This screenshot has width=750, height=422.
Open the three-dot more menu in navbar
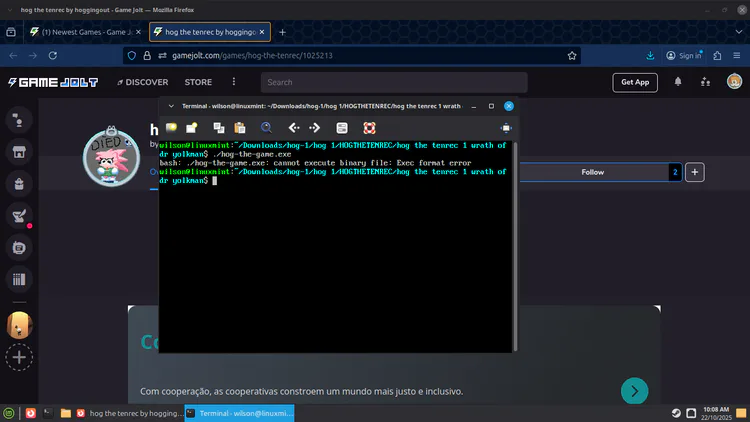pos(234,82)
